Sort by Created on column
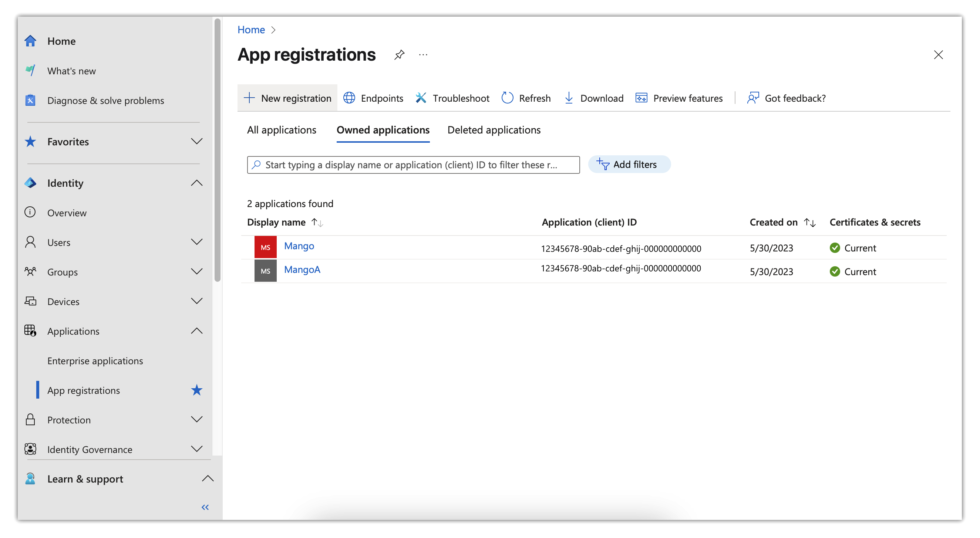The height and width of the screenshot is (538, 980). tap(809, 223)
